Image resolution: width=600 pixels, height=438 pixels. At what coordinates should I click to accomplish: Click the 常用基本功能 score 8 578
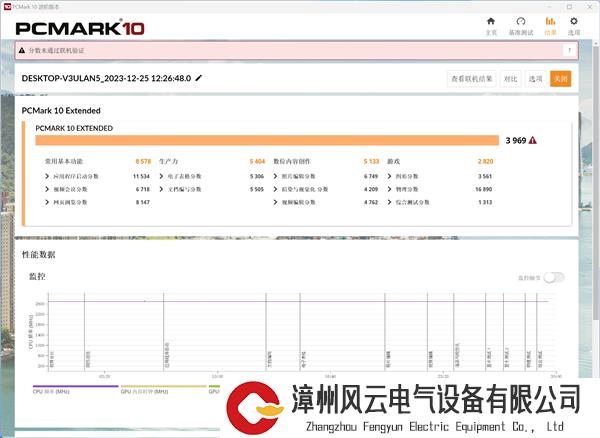click(x=143, y=161)
